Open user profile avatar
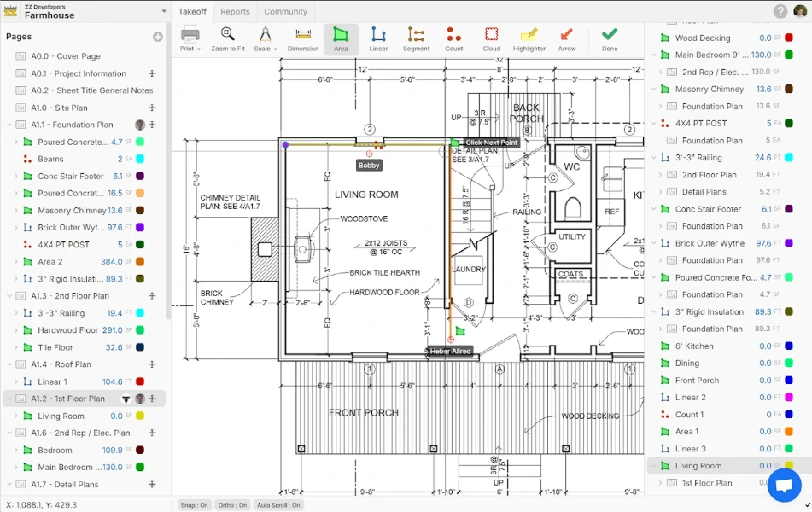 click(x=800, y=11)
